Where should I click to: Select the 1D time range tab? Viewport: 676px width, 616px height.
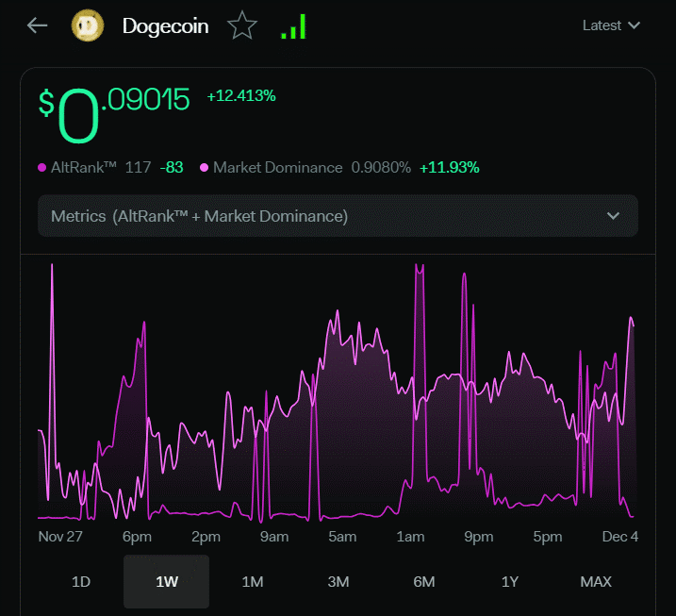tap(81, 581)
